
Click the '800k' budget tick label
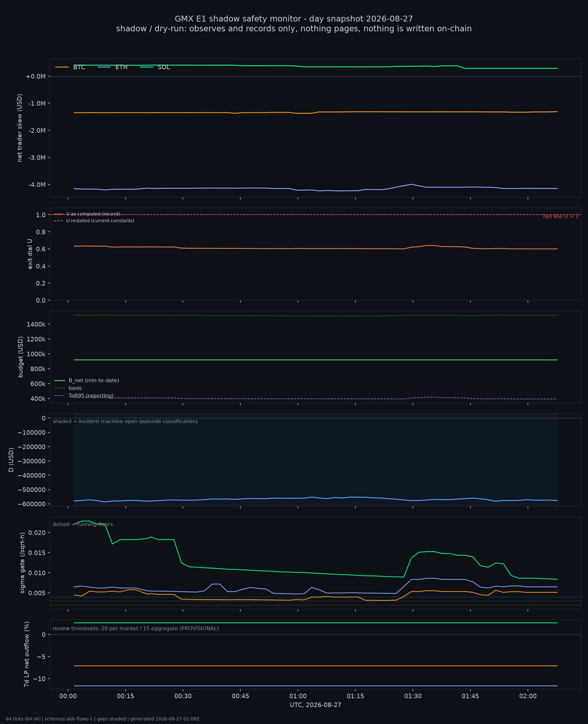point(37,369)
